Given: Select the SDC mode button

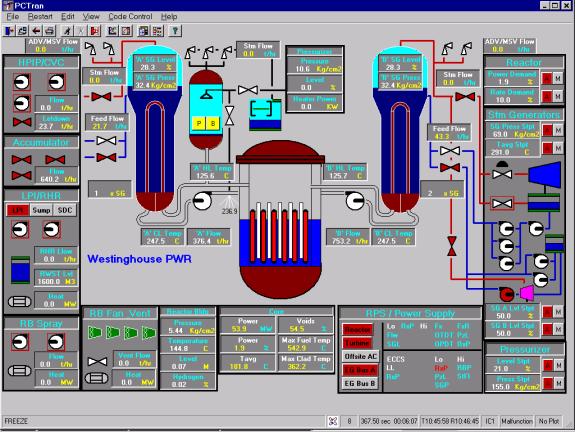Looking at the screenshot, I should coord(65,210).
